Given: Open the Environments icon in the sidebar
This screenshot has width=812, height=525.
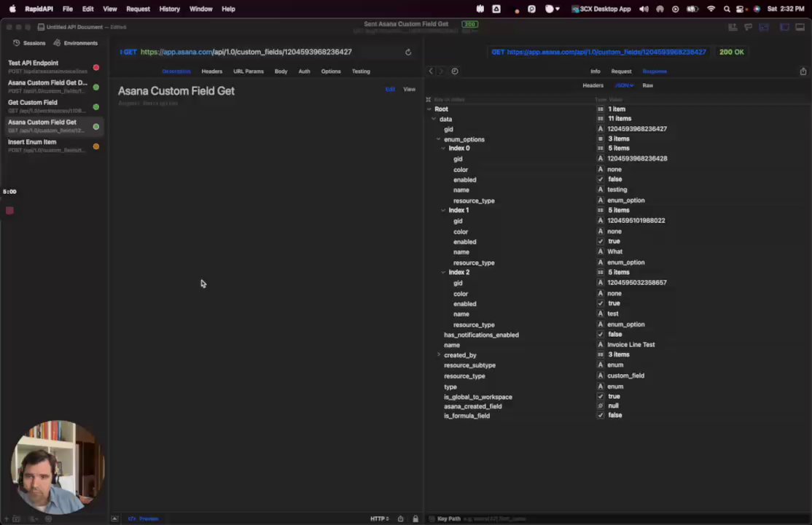Looking at the screenshot, I should 57,43.
